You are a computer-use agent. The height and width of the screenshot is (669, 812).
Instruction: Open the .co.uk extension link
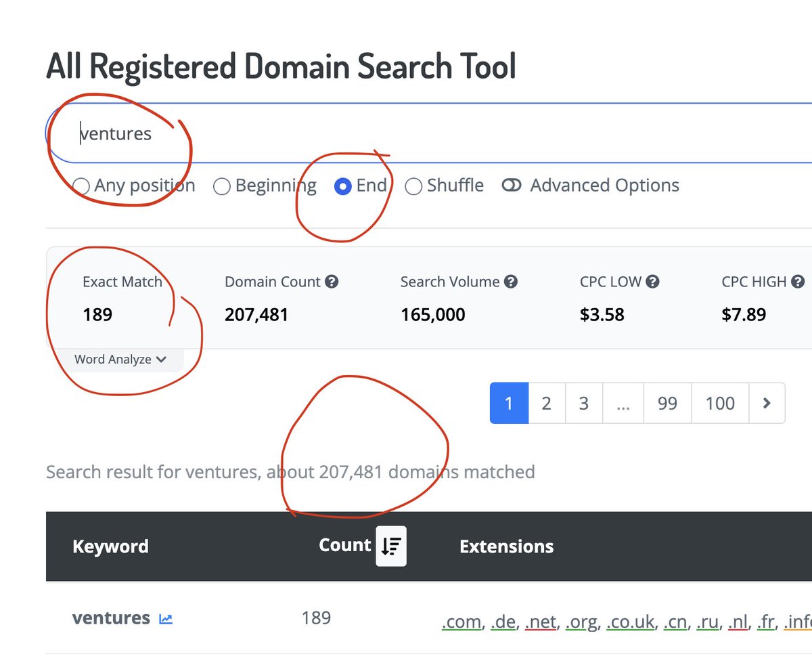(632, 622)
